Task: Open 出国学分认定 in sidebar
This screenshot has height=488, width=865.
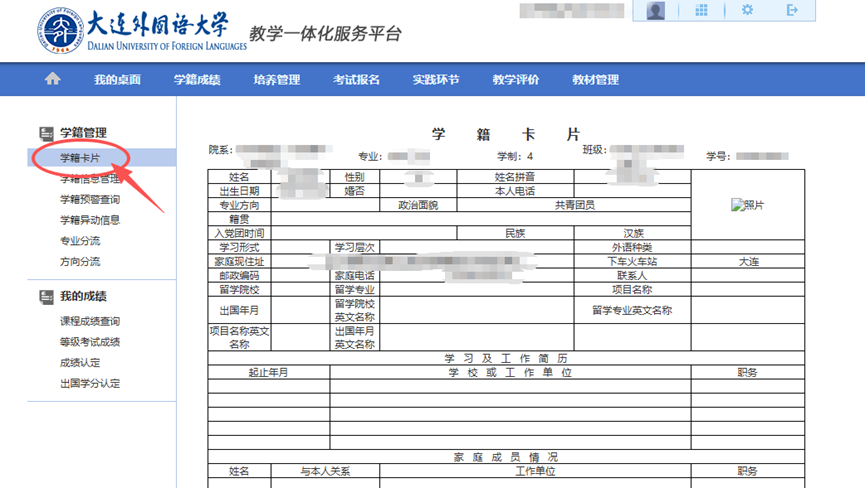Action: pyautogui.click(x=90, y=383)
